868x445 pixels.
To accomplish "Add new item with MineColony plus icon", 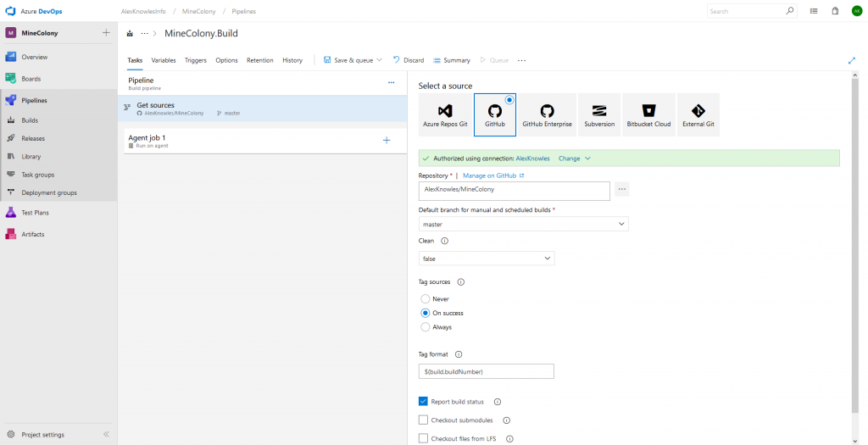I will (x=106, y=33).
